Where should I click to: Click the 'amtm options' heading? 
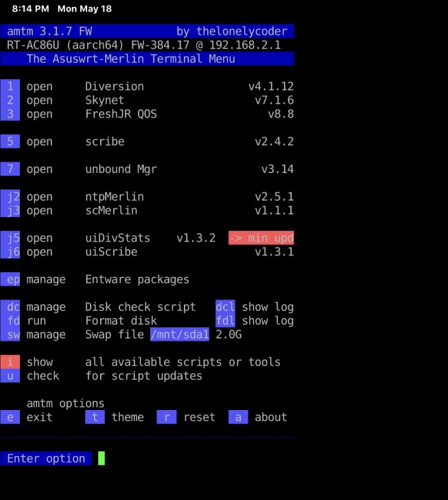pyautogui.click(x=65, y=403)
